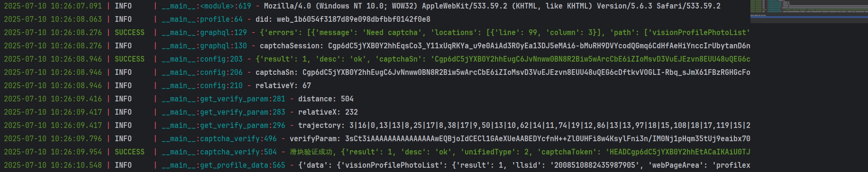Click the __main__:<module>:619 source reference
Screen dimensions: 868x172
206,6
